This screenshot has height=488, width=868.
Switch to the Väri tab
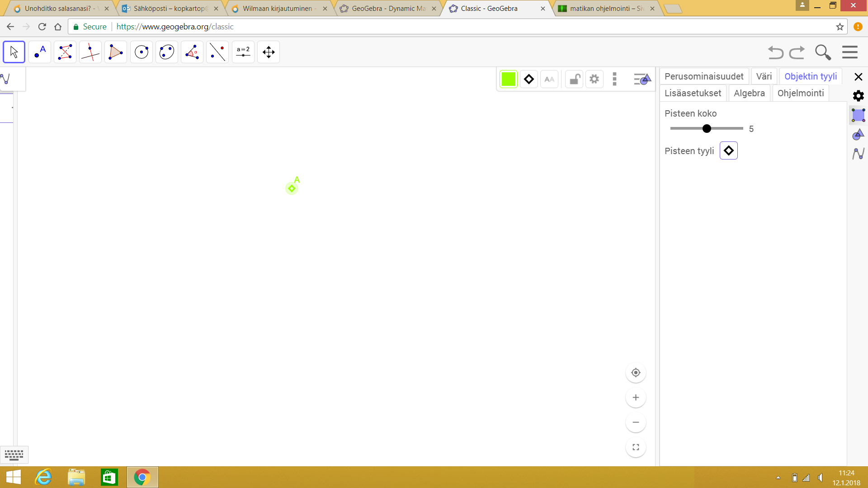pyautogui.click(x=764, y=76)
